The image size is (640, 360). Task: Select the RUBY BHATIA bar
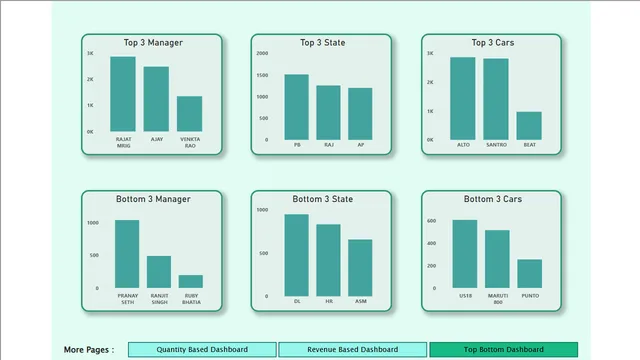191,281
